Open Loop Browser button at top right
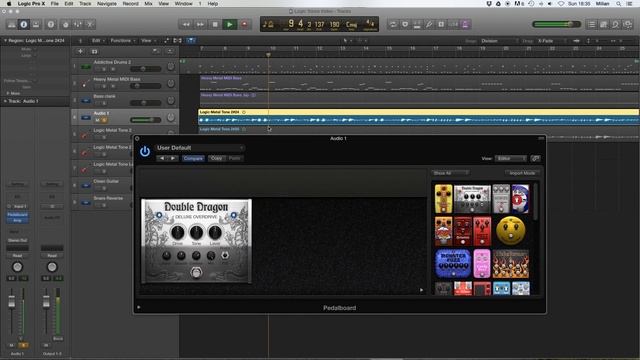 [616, 24]
